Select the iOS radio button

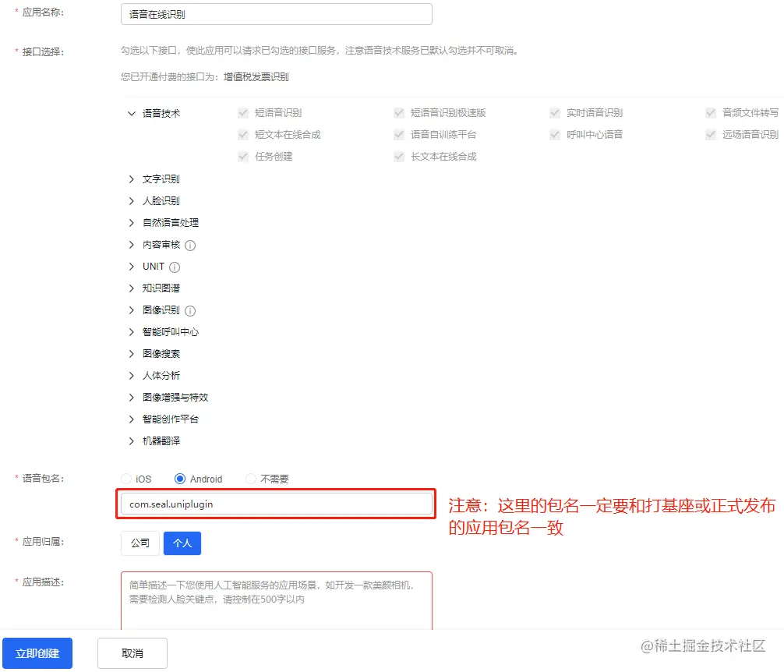coord(125,479)
